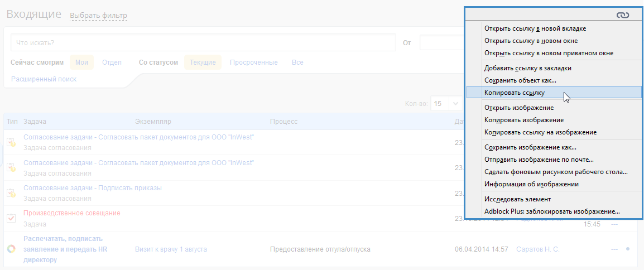The image size is (644, 270).
Task: Open the "Визит к врачу 1 августа" instance link
Action: coord(171,249)
